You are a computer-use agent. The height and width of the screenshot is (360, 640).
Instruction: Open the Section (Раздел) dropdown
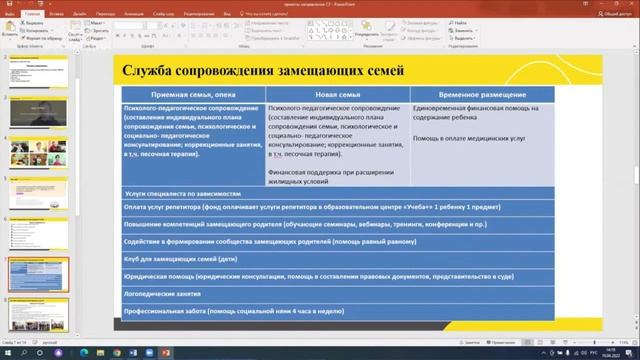coord(96,38)
